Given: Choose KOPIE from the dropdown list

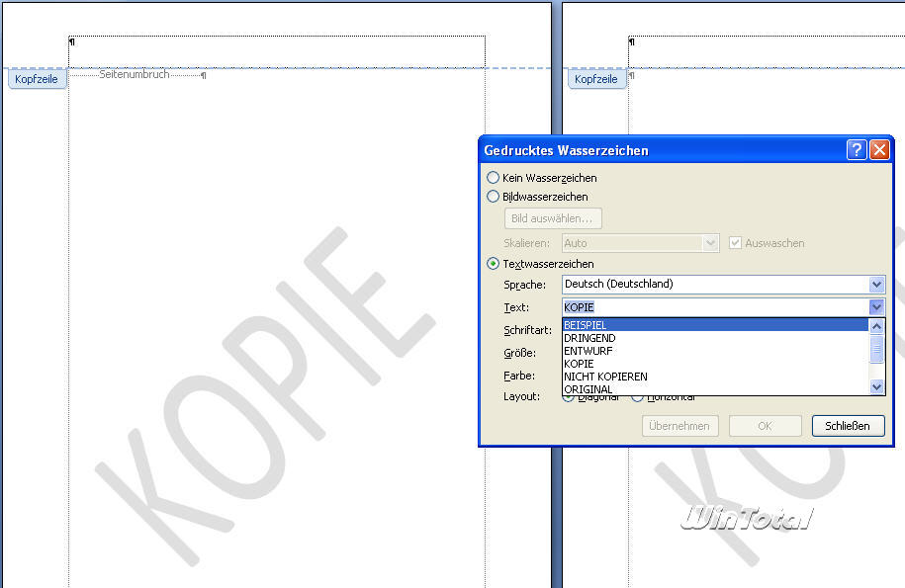Looking at the screenshot, I should click(715, 364).
